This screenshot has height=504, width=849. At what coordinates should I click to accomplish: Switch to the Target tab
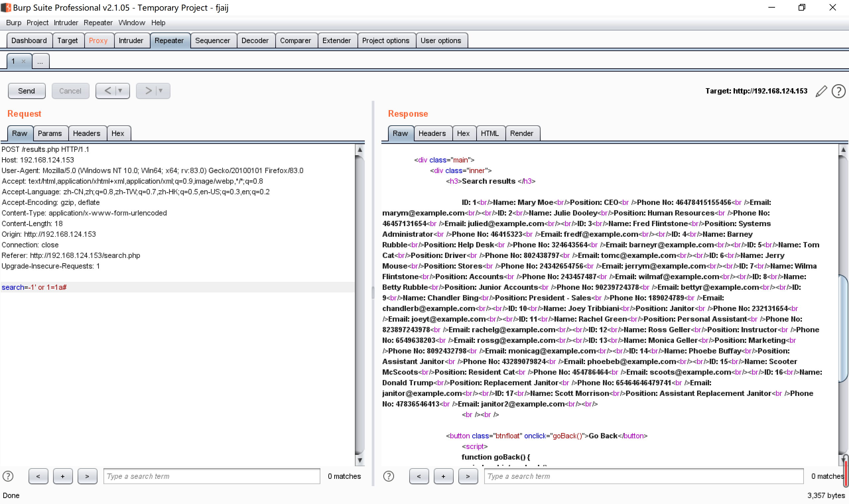click(68, 41)
